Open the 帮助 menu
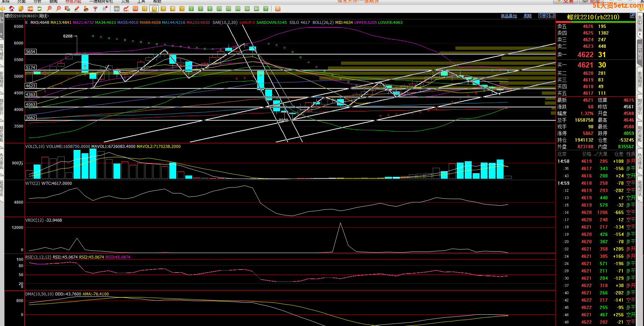644x326 pixels. point(157,2)
